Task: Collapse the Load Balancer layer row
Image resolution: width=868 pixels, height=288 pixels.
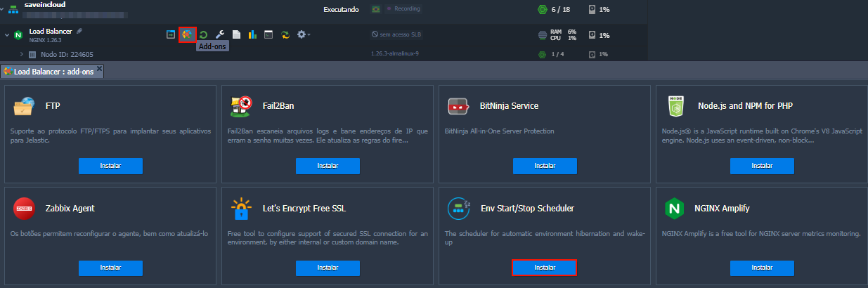Action: point(6,34)
